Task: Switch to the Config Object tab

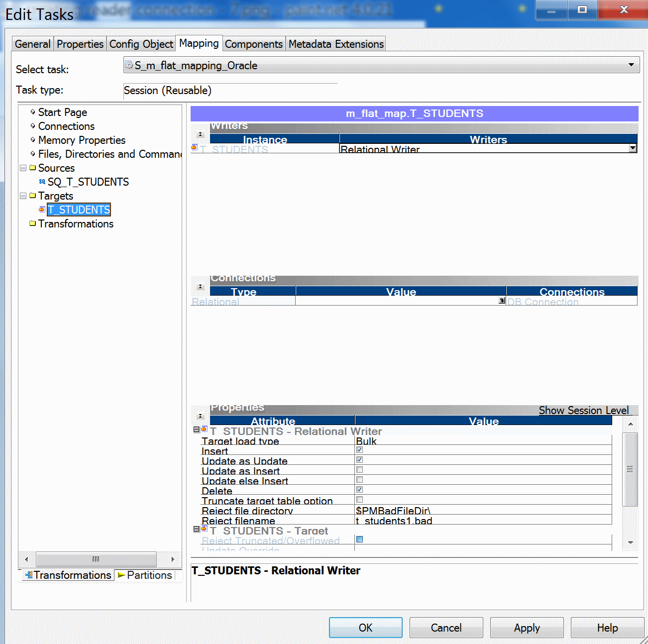Action: point(141,44)
